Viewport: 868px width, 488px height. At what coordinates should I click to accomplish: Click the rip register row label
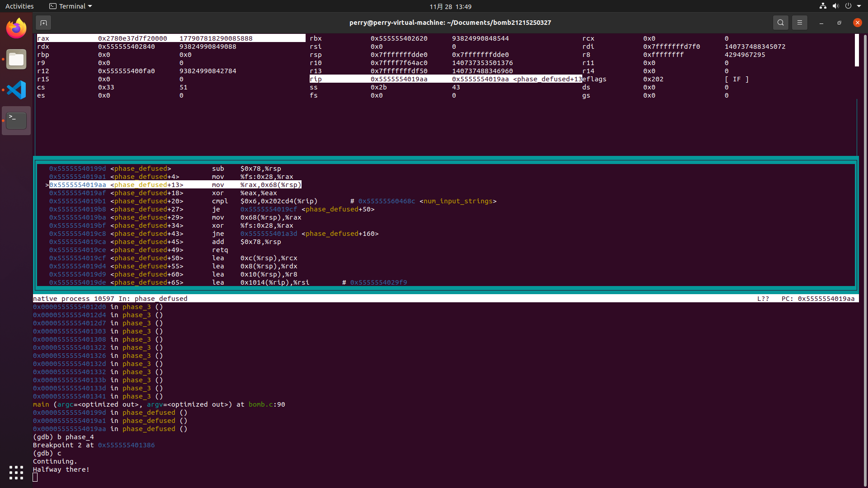[316, 79]
